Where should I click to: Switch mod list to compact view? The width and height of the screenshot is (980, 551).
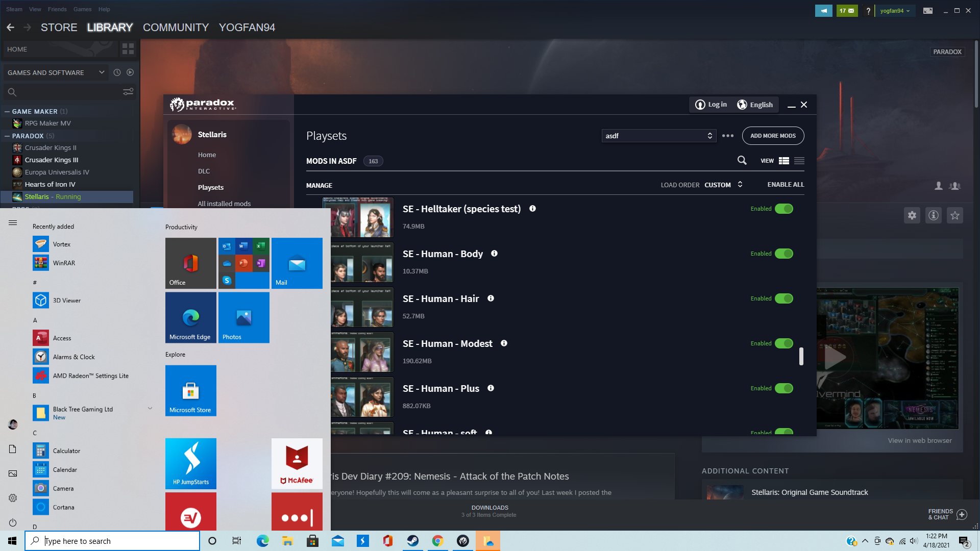(x=799, y=161)
